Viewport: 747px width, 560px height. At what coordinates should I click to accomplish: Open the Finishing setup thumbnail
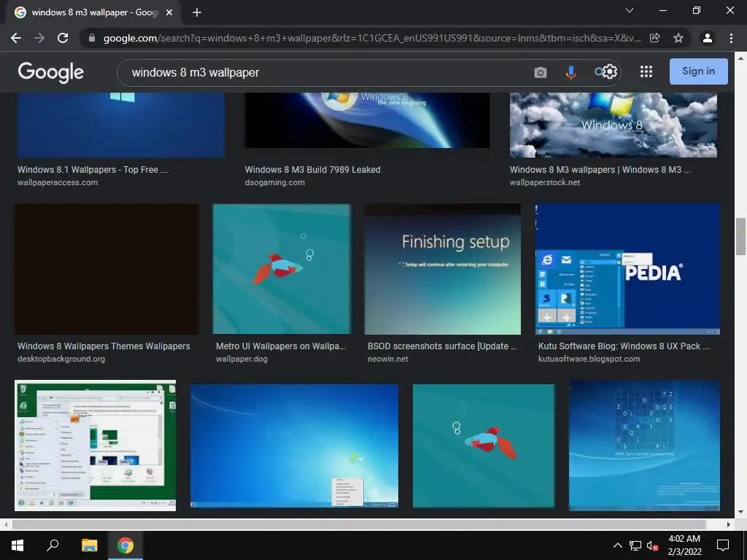pyautogui.click(x=443, y=269)
